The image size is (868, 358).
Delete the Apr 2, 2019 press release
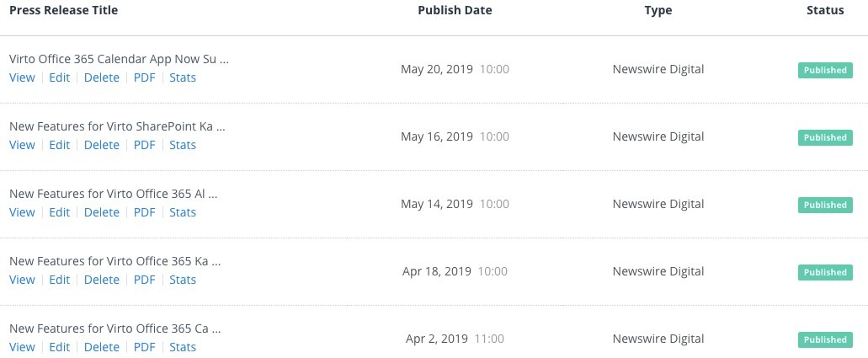[102, 347]
